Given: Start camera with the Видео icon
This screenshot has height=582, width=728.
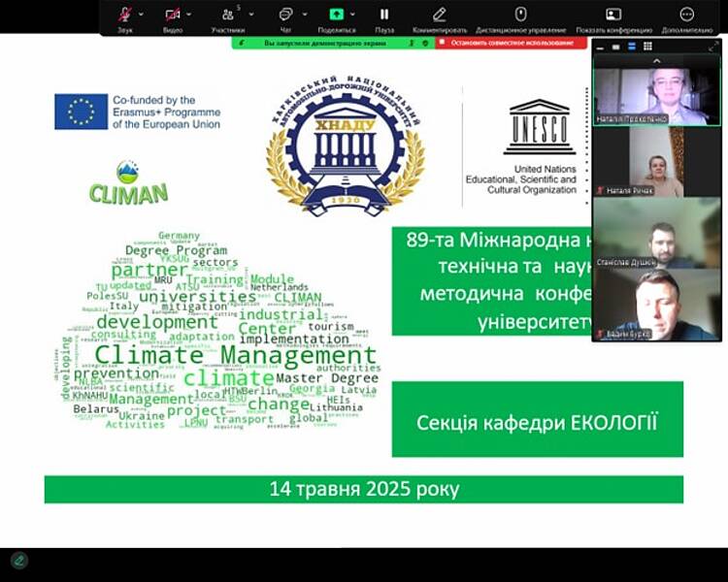Looking at the screenshot, I should click(173, 15).
